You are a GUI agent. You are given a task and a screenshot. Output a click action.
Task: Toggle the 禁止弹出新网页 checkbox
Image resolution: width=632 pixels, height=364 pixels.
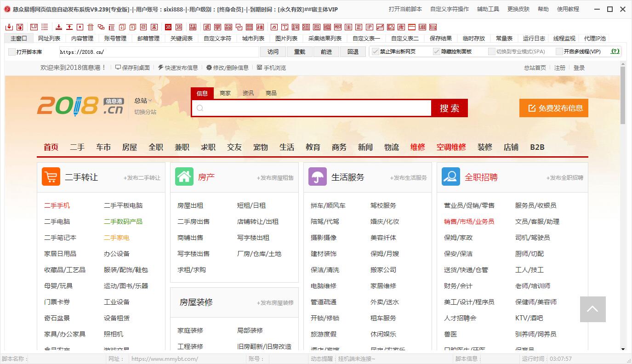coord(376,51)
